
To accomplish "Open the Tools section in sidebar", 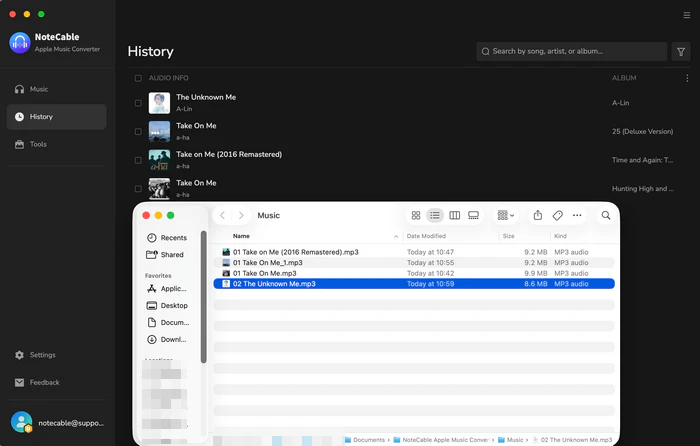I will (56, 144).
